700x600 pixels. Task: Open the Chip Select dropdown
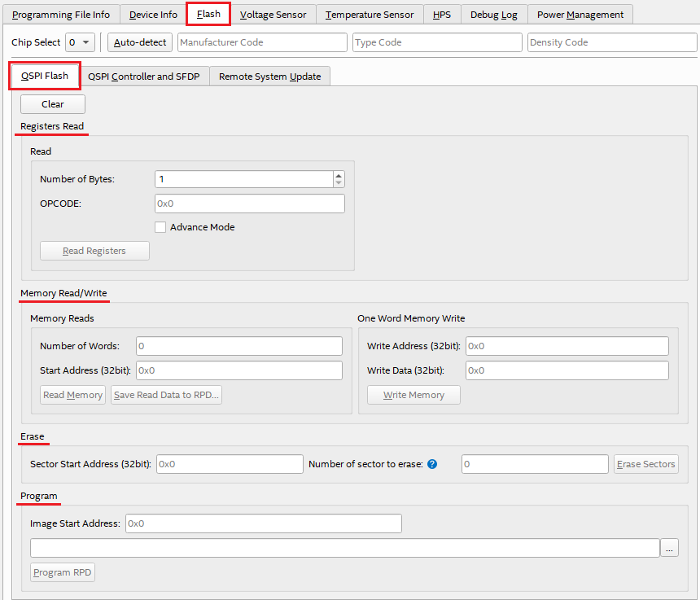(81, 42)
